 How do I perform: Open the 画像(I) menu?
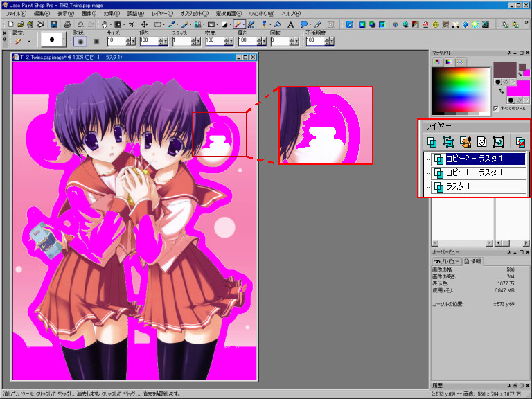coord(89,14)
